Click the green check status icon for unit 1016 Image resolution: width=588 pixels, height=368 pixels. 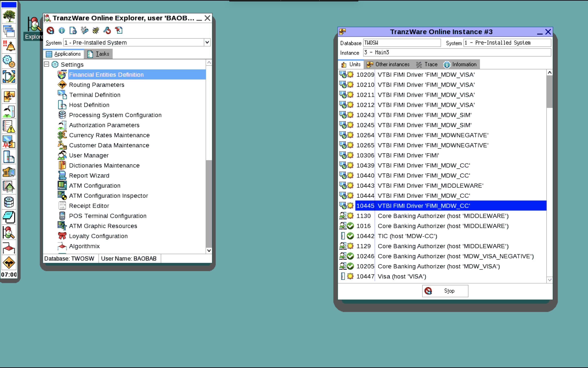[x=350, y=226]
